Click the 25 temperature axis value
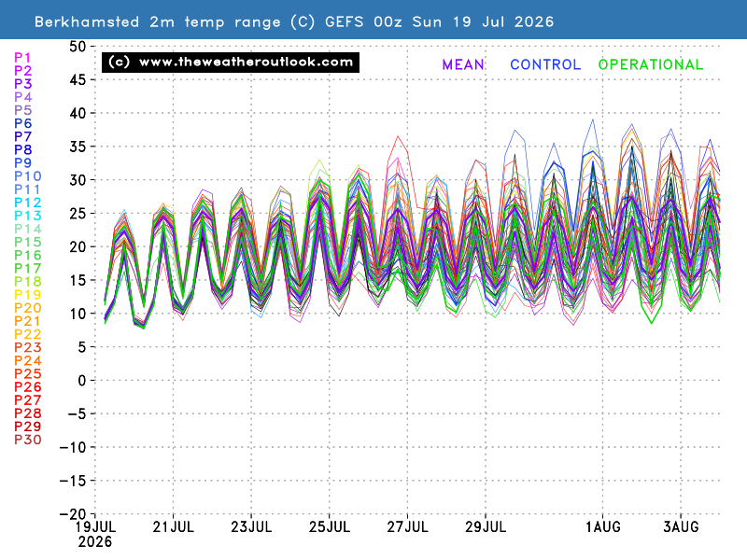The image size is (747, 560). pyautogui.click(x=78, y=214)
